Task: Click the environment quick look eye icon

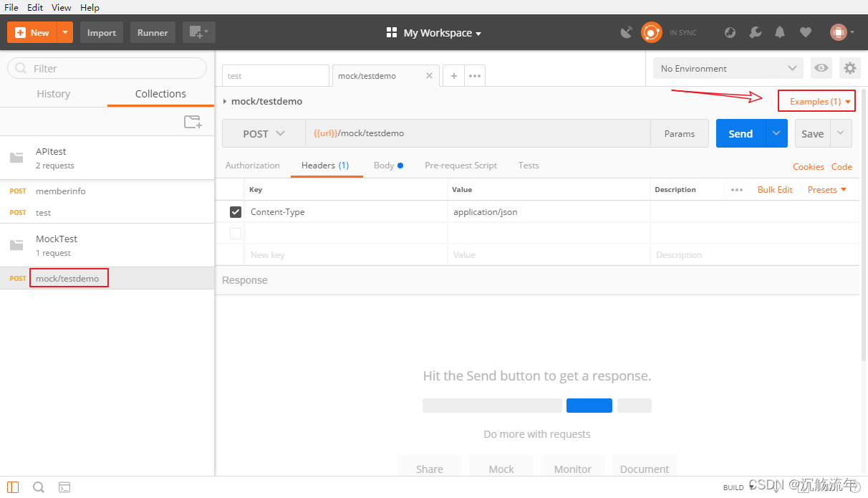Action: [x=821, y=68]
